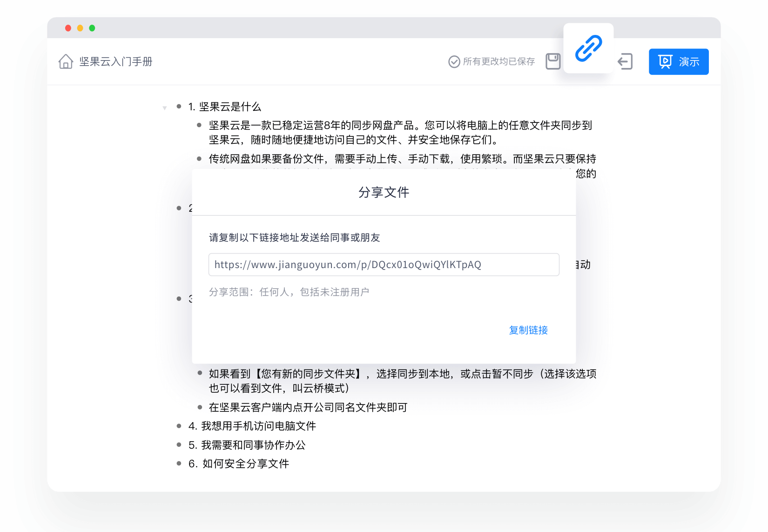The image size is (768, 532).
Task: Click the 分享范围 scope description text
Action: pyautogui.click(x=289, y=292)
